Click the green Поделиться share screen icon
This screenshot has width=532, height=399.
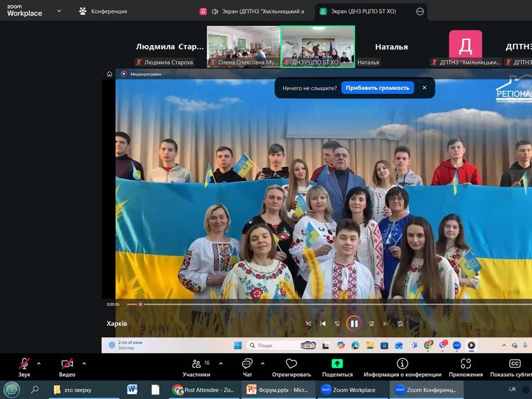click(337, 364)
